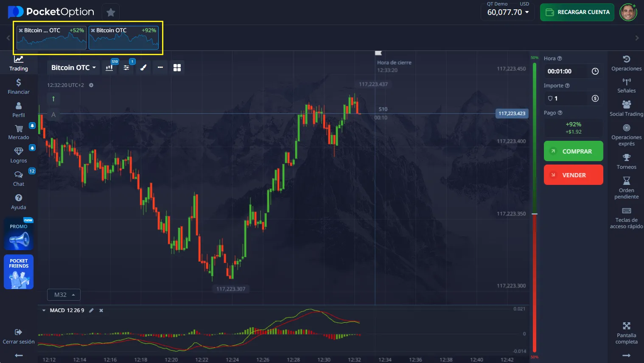Open multi-chart grid layout icon
The height and width of the screenshot is (363, 644).
pos(177,67)
